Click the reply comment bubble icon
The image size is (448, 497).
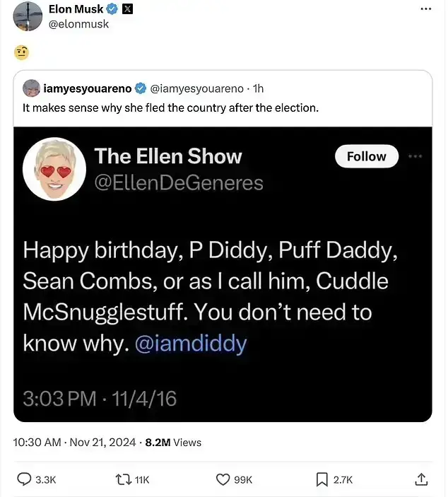point(25,479)
